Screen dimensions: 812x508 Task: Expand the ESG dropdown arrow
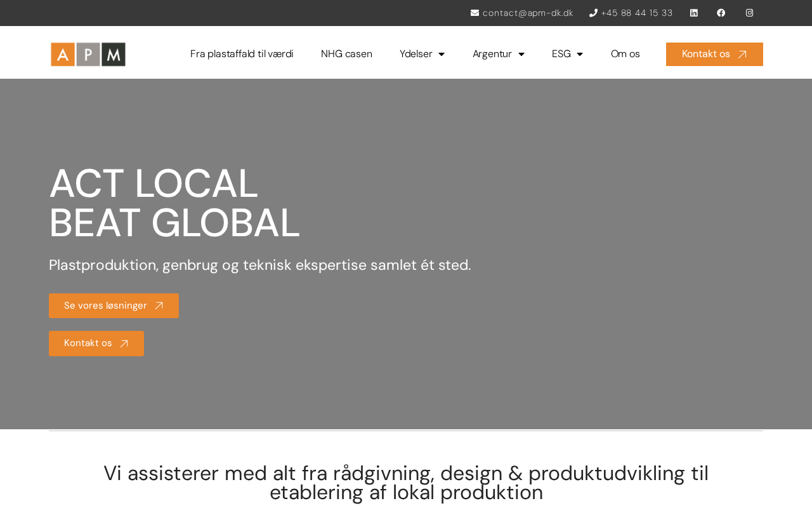(580, 55)
